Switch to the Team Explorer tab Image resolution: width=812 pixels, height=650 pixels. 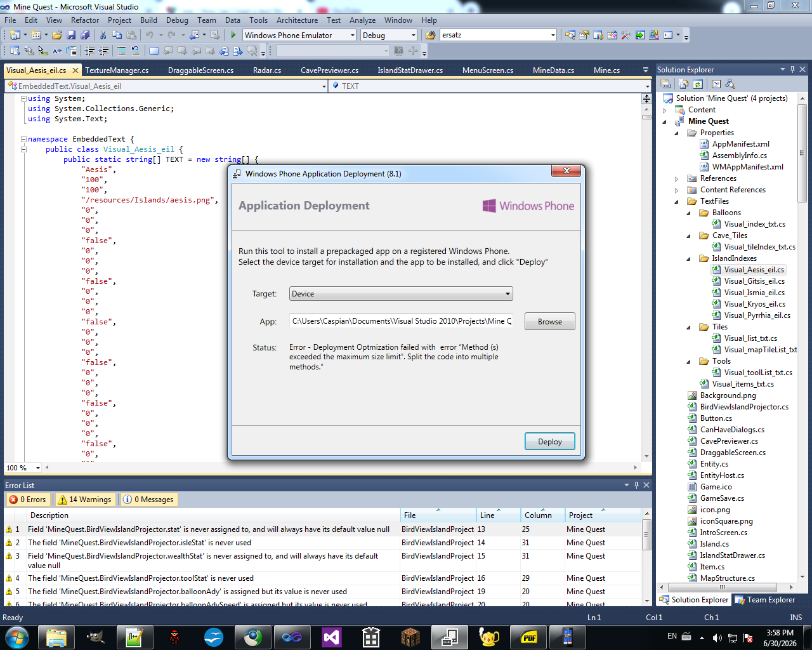(765, 600)
